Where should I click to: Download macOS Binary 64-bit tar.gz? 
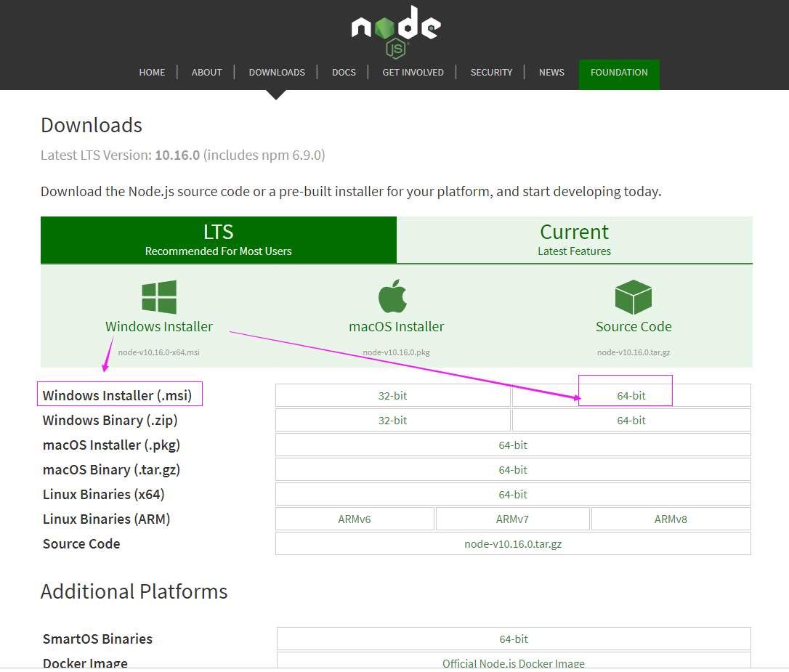click(x=513, y=469)
